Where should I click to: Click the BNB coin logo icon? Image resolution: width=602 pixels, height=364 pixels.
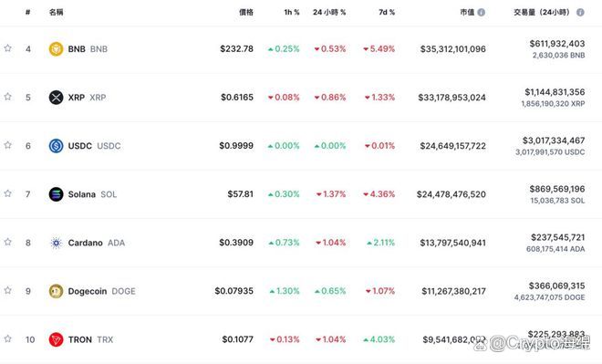click(56, 48)
